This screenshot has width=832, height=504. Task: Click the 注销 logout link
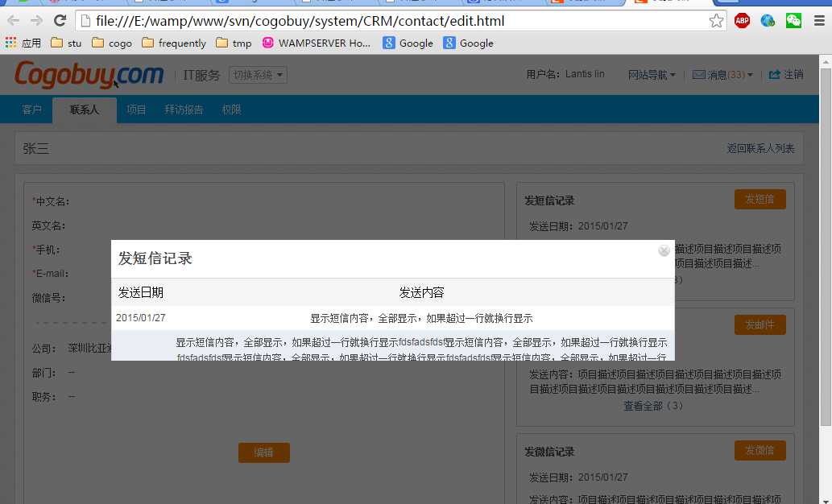(x=786, y=75)
